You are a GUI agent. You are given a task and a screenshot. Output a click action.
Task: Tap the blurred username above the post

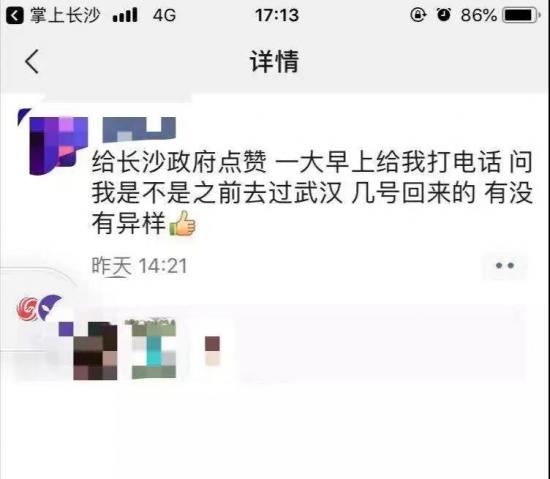139,129
